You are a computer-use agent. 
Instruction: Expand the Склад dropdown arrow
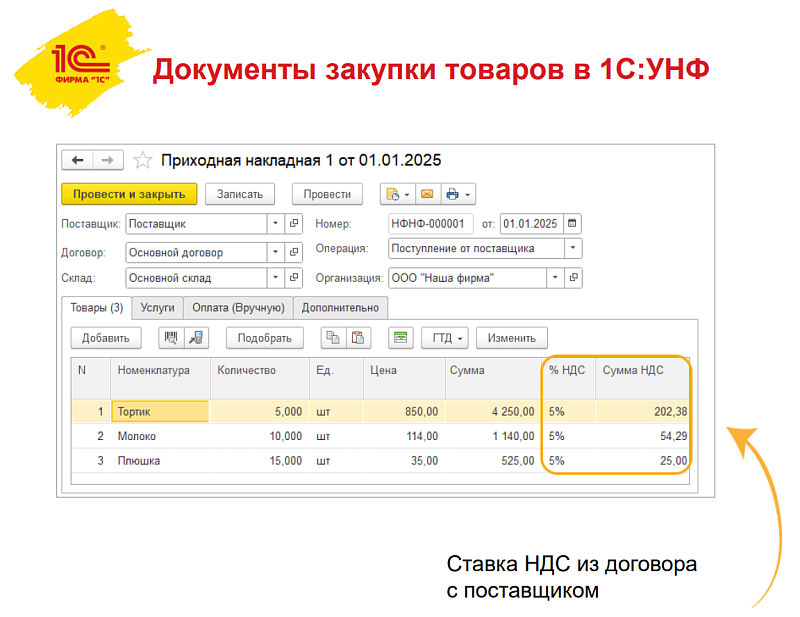tap(276, 278)
